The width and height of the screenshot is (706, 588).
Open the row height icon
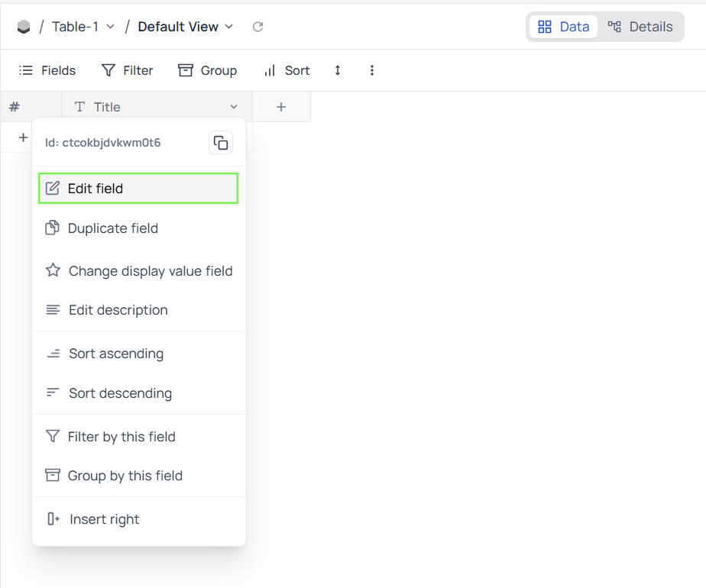pyautogui.click(x=338, y=70)
